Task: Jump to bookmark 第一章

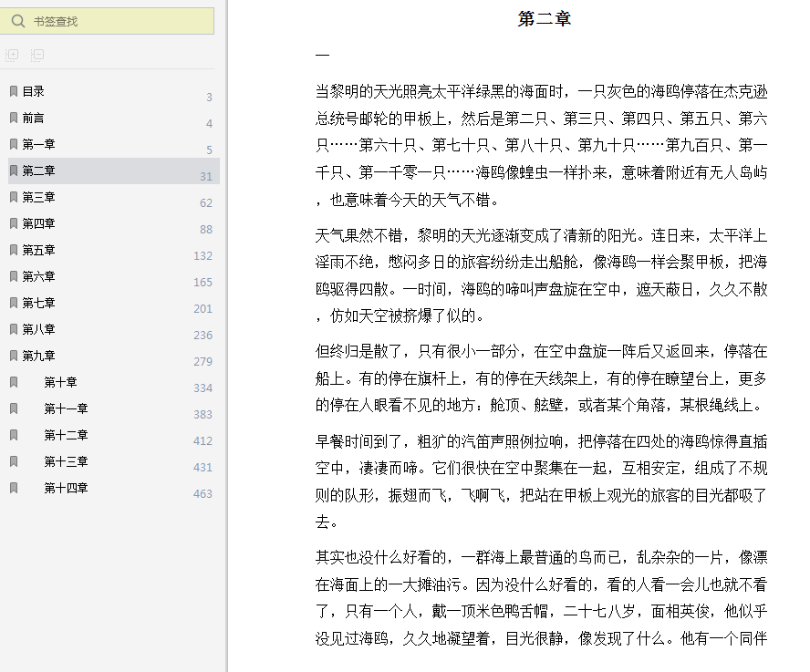Action: (38, 144)
